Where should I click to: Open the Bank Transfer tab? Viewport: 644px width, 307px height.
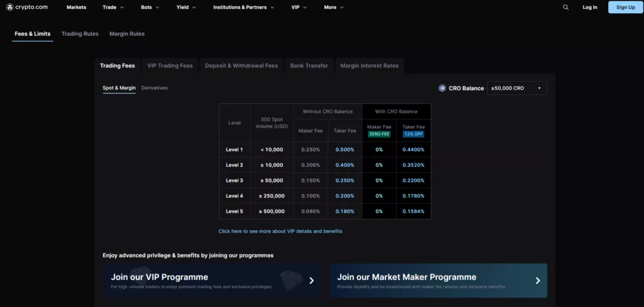click(309, 66)
